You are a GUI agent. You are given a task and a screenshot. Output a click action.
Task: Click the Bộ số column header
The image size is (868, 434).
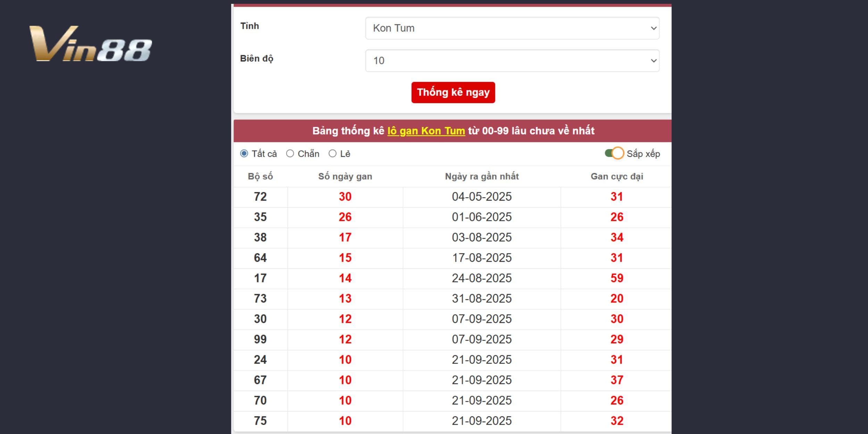(260, 176)
